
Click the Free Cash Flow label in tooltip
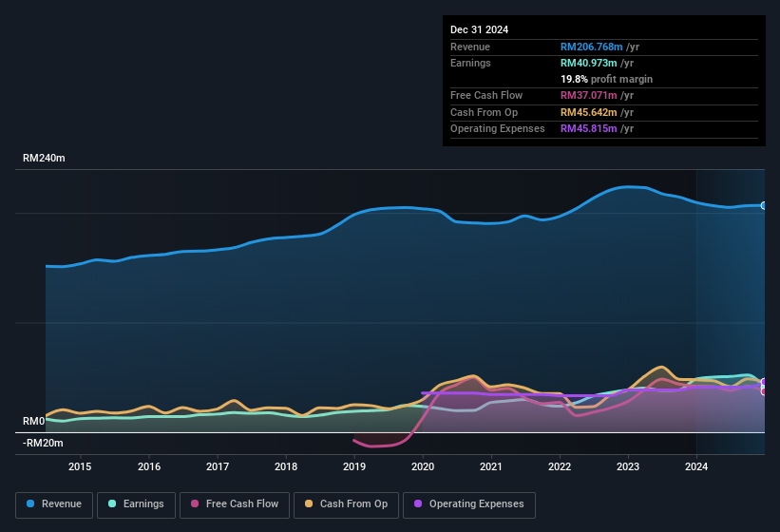[x=486, y=95]
